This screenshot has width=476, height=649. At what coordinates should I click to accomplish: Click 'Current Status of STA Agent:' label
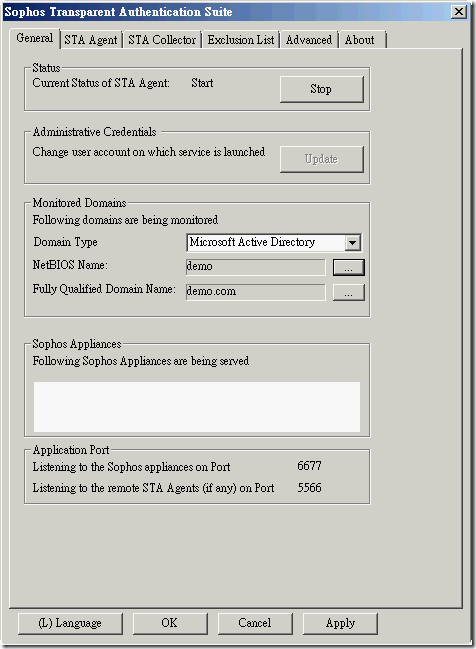[x=101, y=83]
